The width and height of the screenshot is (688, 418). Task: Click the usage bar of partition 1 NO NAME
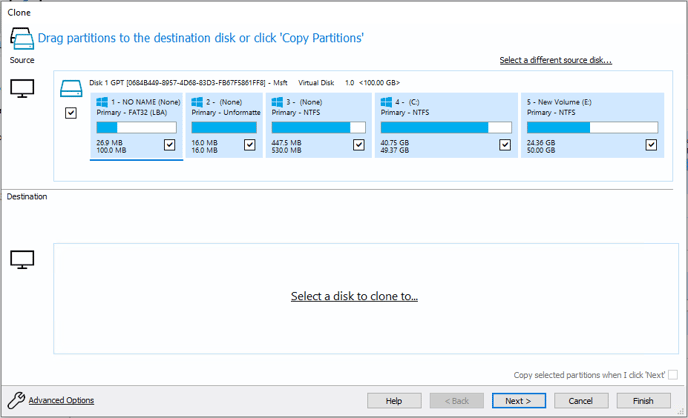(x=136, y=128)
